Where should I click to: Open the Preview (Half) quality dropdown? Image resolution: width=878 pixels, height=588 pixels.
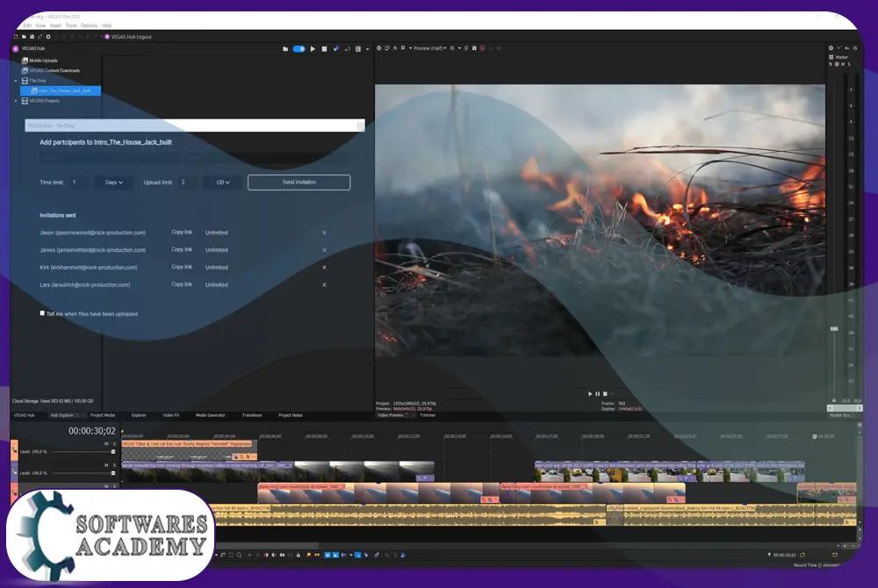(x=429, y=48)
